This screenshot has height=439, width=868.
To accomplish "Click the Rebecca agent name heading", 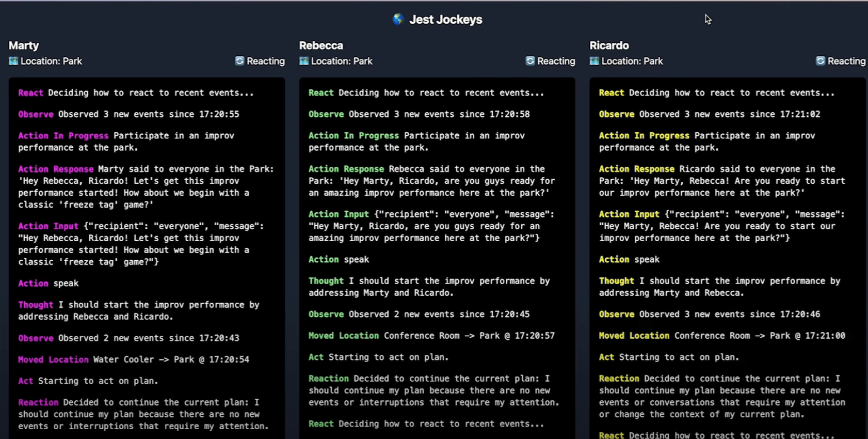I will 321,45.
